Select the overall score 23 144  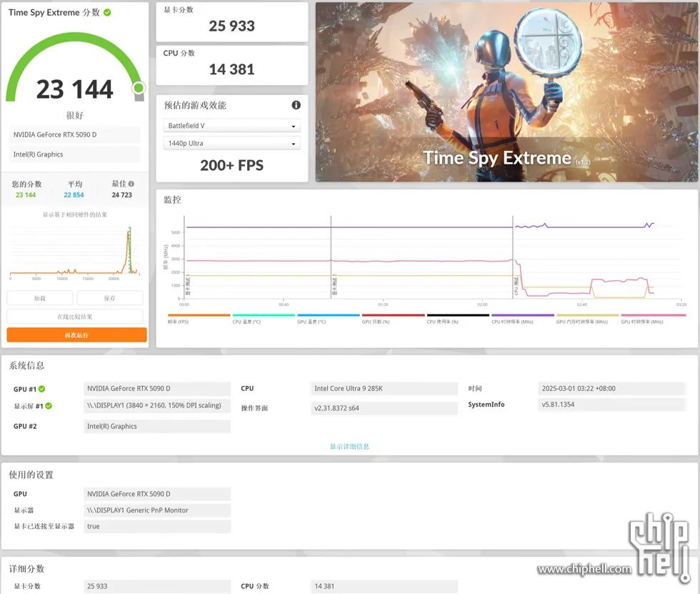click(74, 89)
